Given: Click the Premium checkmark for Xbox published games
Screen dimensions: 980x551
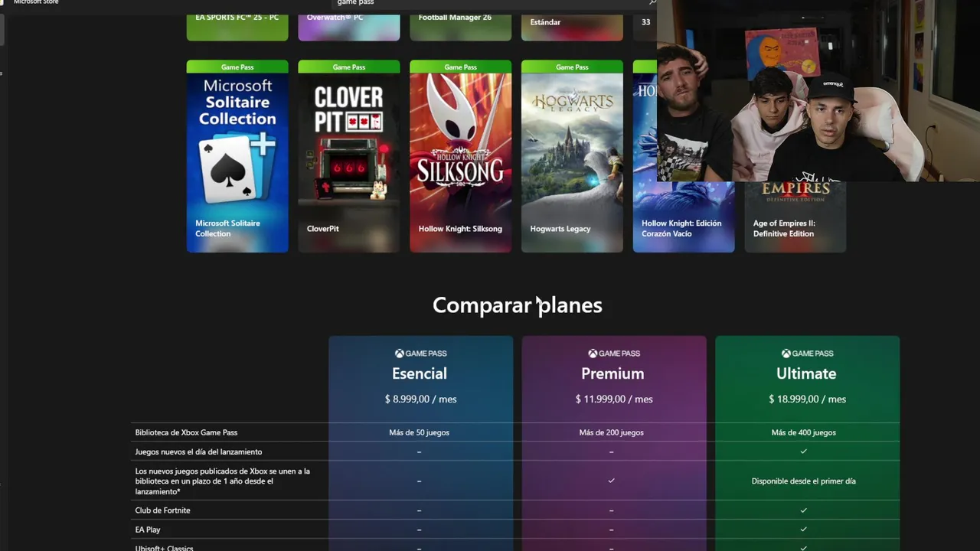Looking at the screenshot, I should (611, 481).
